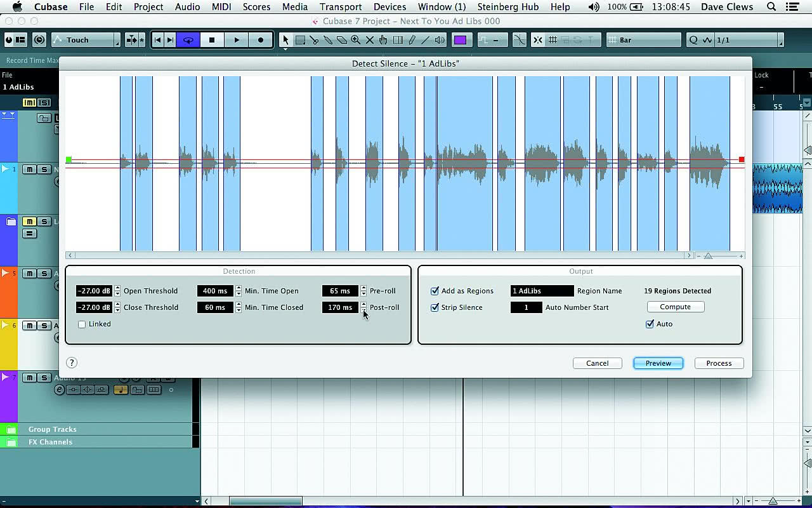Click the Auto Number Start field
812x508 pixels.
coord(526,307)
